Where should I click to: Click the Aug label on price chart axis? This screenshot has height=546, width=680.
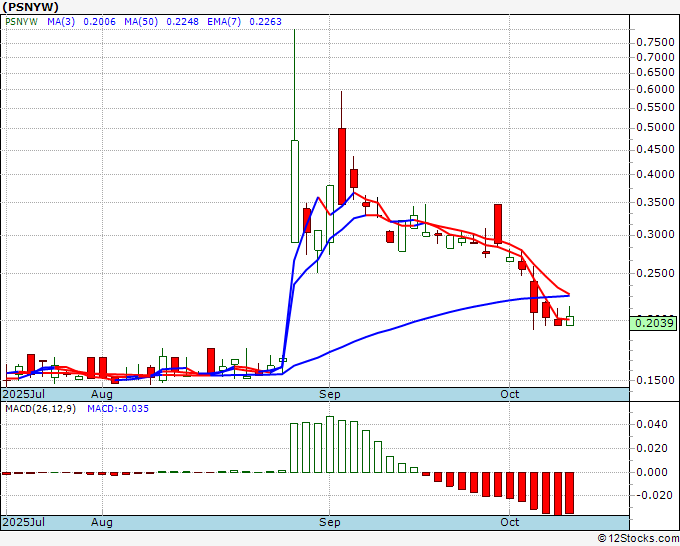102,394
